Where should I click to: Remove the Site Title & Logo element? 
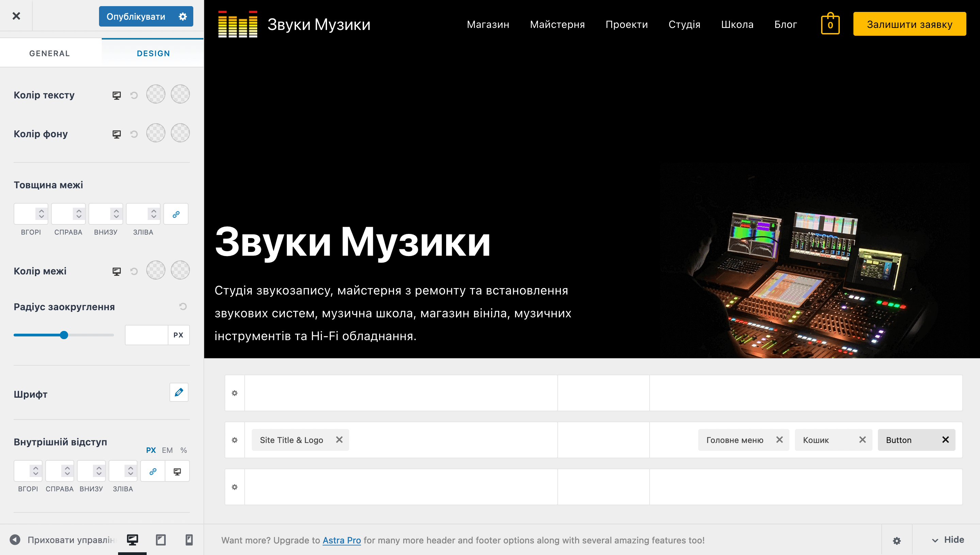[339, 440]
